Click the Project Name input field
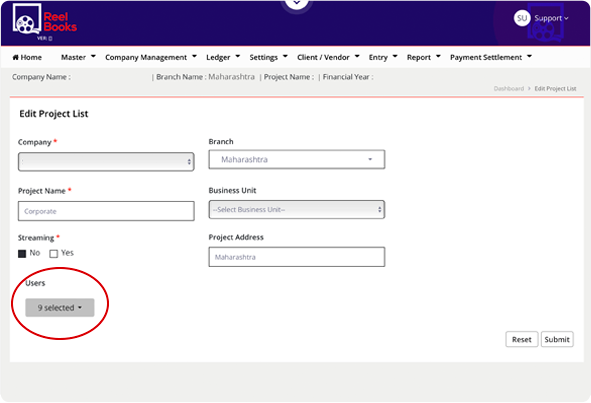The image size is (591, 403). click(x=106, y=211)
